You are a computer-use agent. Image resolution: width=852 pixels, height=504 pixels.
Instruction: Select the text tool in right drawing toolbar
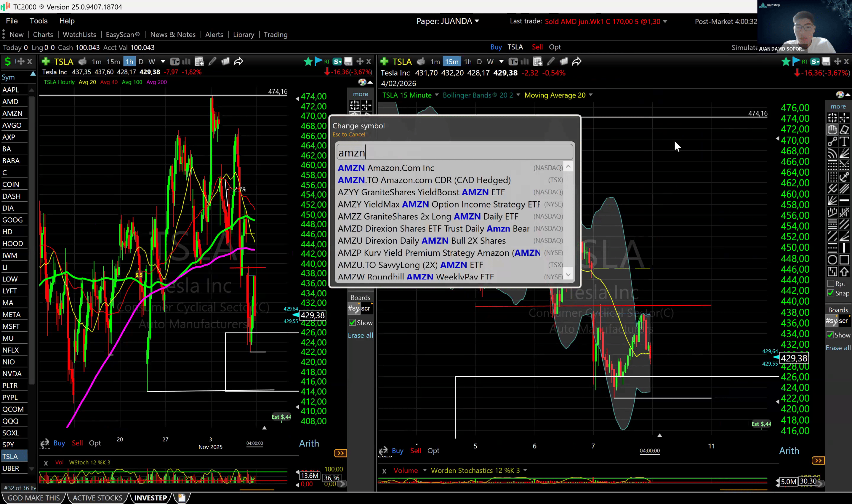844,141
